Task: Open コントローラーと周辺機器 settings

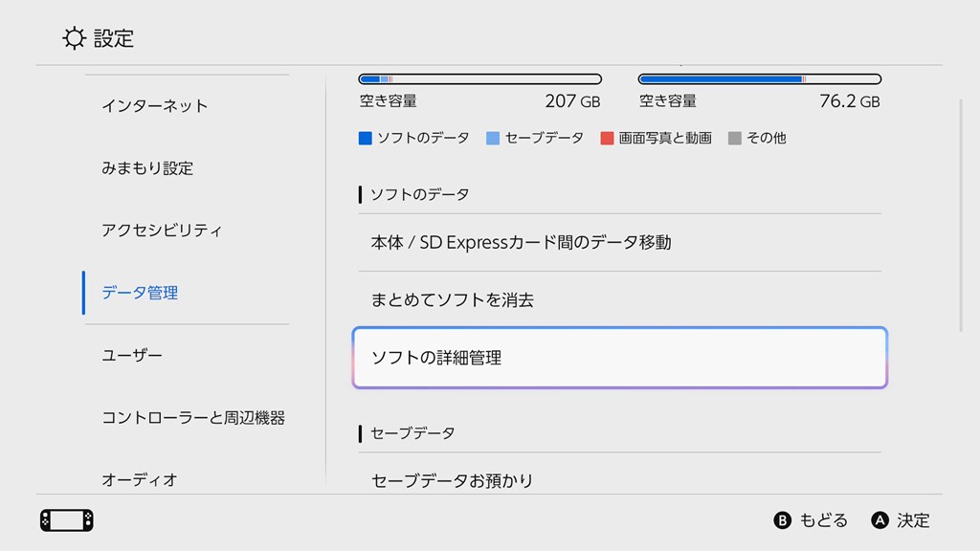Action: (x=193, y=418)
